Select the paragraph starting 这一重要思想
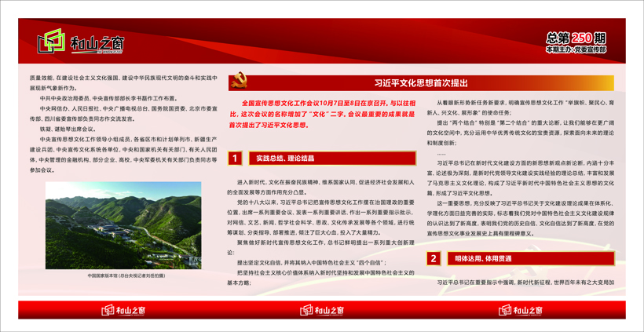 coord(521,218)
